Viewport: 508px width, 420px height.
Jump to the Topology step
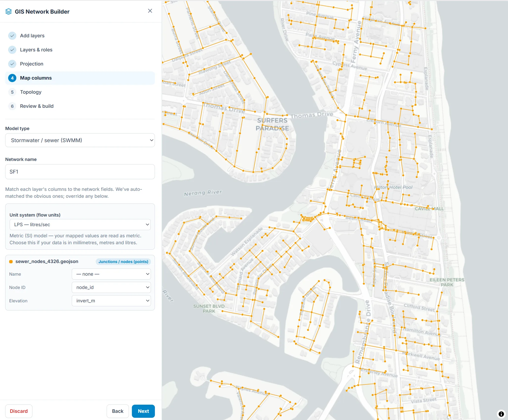pos(80,92)
